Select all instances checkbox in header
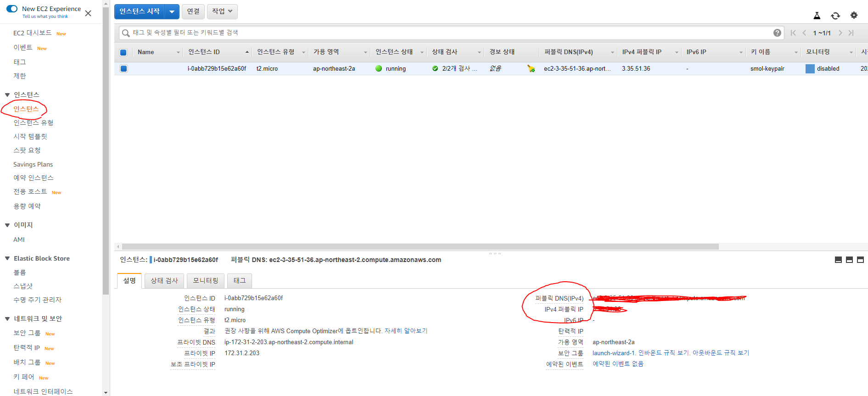Image resolution: width=868 pixels, height=396 pixels. tap(123, 52)
